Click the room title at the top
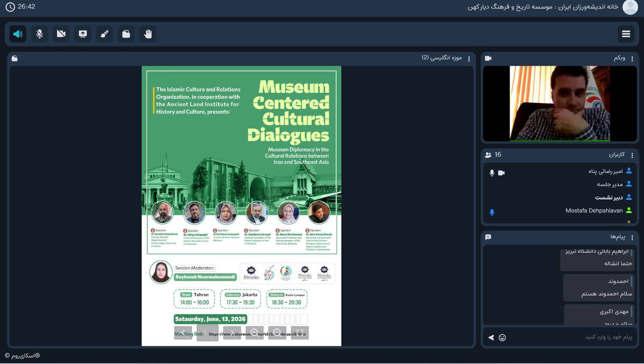Viewport: 644px width, 364px height. 543,7
